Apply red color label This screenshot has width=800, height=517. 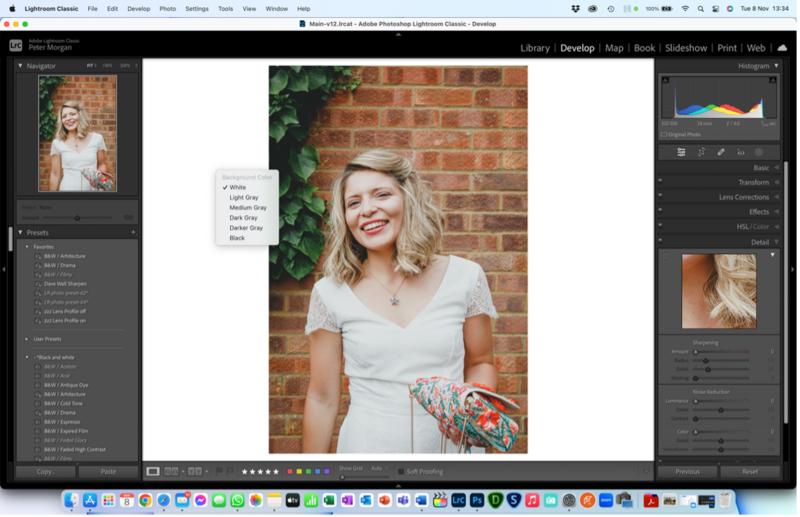[290, 472]
